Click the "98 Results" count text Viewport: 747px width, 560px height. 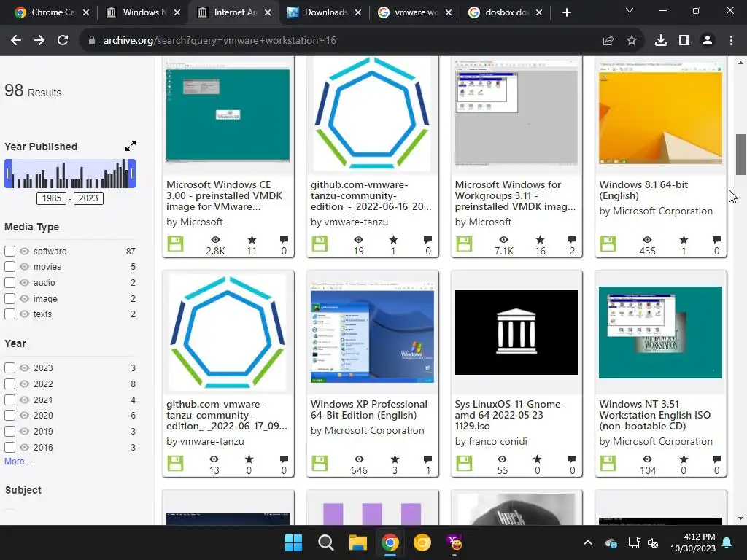[x=33, y=90]
